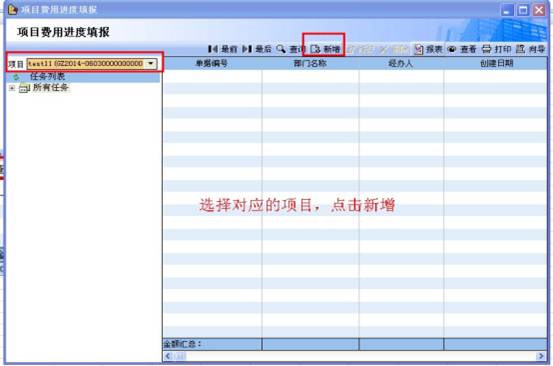Sort by the 部门名称 column header
The width and height of the screenshot is (553, 366).
310,63
